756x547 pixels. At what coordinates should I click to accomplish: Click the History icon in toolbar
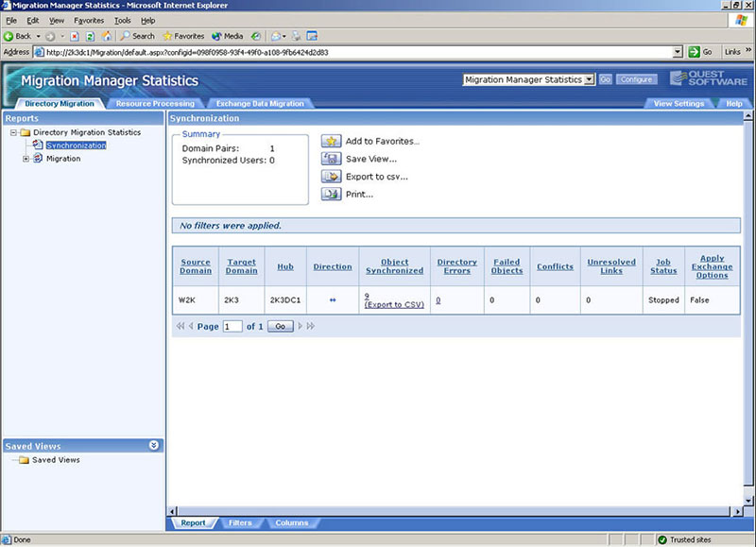(x=256, y=36)
